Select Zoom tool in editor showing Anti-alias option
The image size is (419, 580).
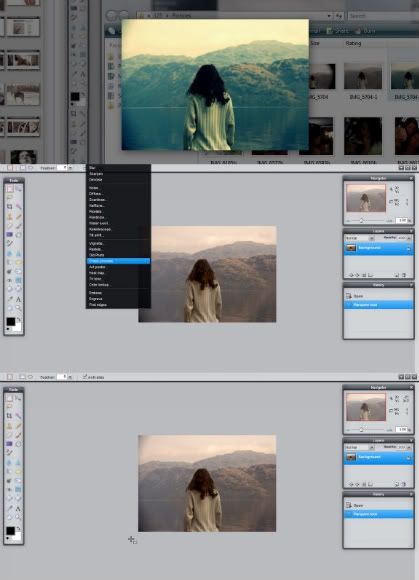pos(18,517)
